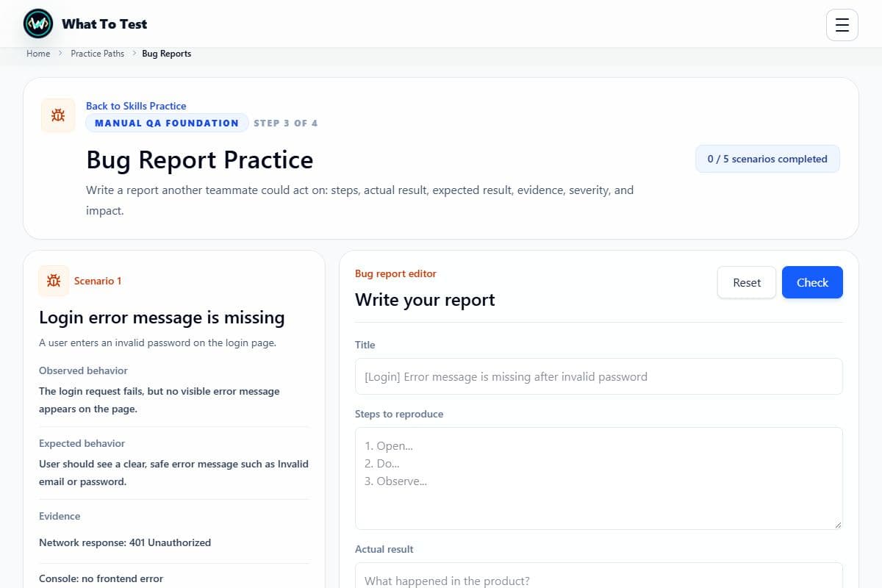Screen dimensions: 882x588
Task: Click the Scenario 1 bug icon
Action: pyautogui.click(x=54, y=281)
